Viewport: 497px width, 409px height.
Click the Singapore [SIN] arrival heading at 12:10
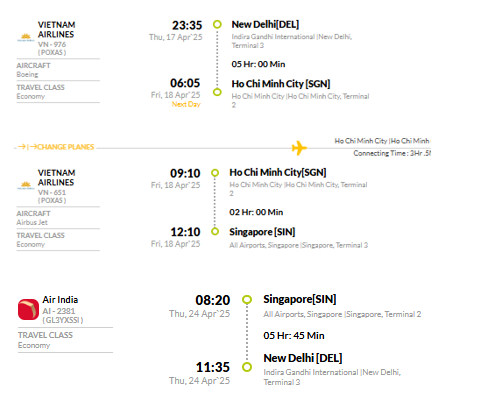tap(262, 232)
